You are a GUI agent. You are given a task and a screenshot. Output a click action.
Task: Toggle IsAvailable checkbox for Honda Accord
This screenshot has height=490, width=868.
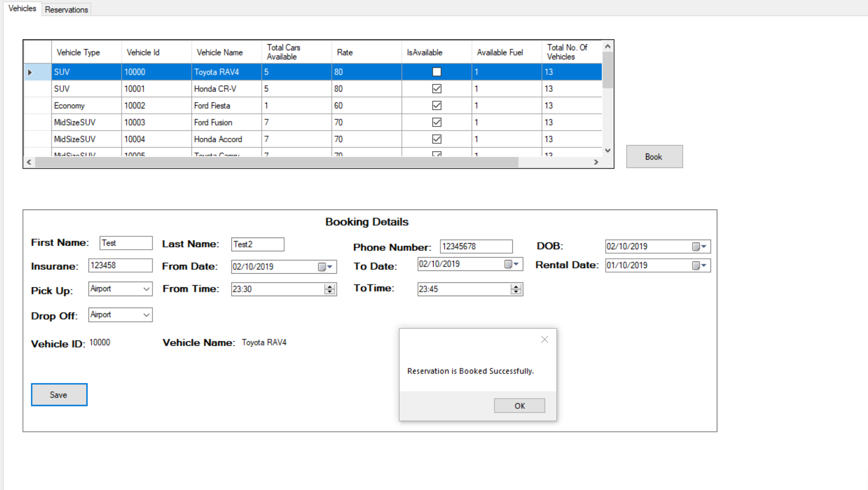pyautogui.click(x=437, y=139)
